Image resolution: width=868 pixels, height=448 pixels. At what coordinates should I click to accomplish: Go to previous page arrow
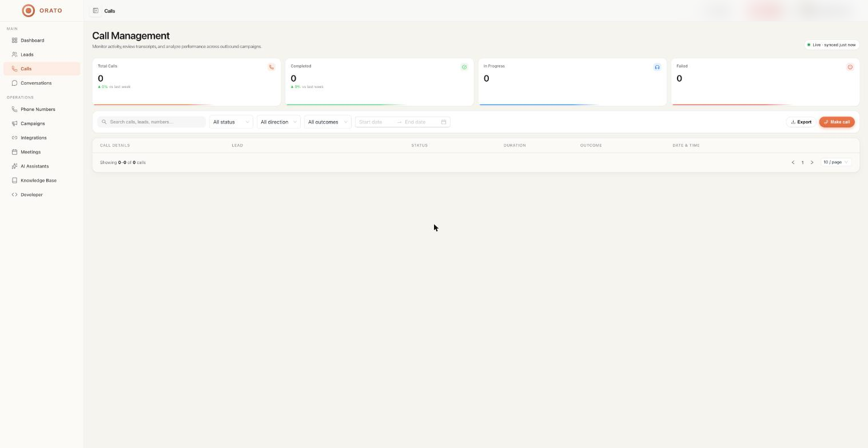[x=793, y=162]
